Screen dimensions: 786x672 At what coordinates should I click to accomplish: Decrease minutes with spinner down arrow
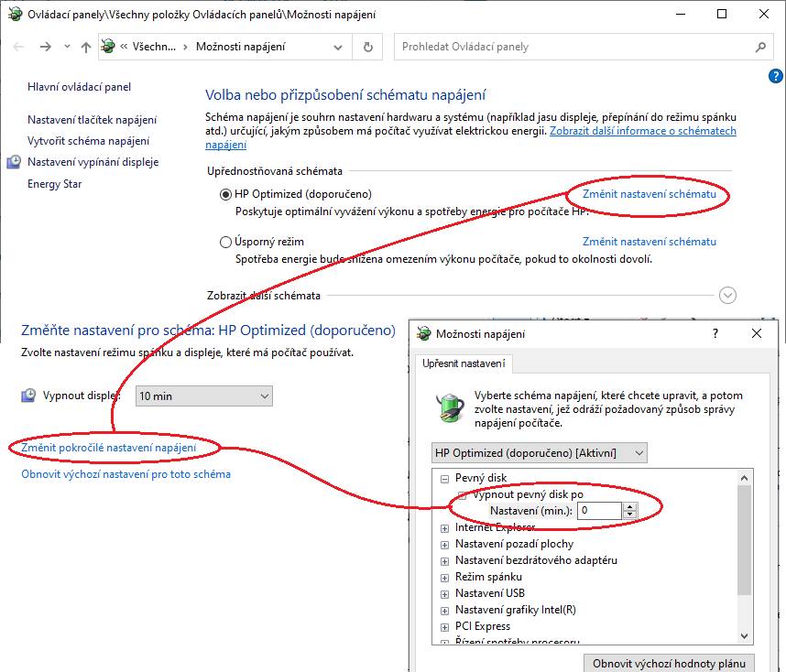tap(629, 515)
